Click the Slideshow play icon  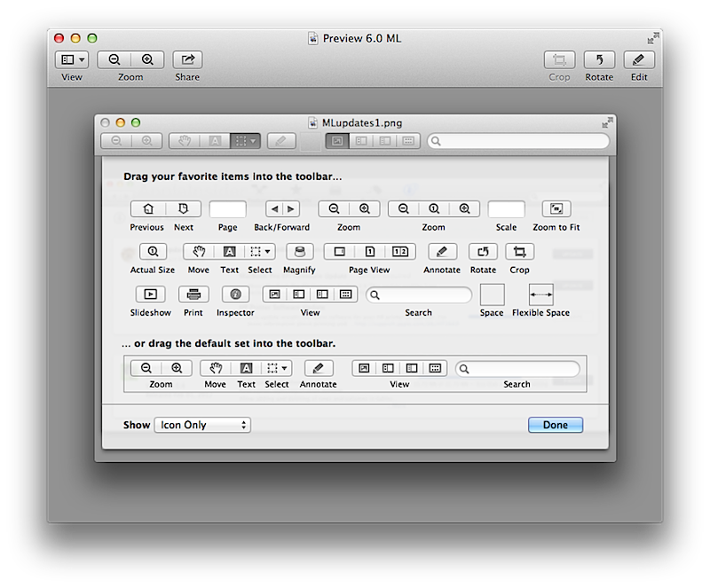(150, 294)
